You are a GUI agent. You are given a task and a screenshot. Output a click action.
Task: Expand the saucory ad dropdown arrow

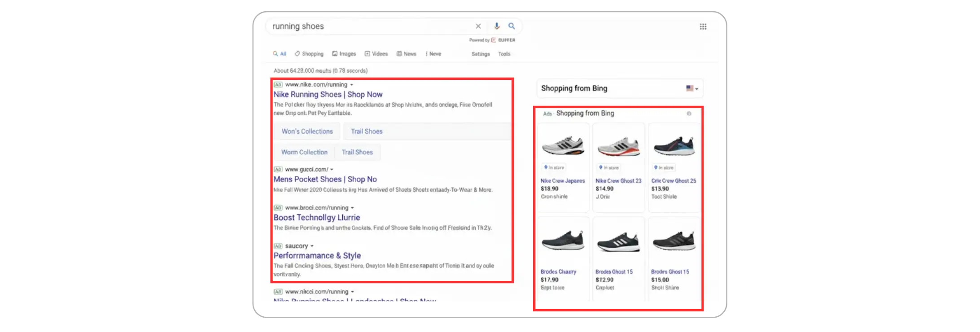coord(312,246)
